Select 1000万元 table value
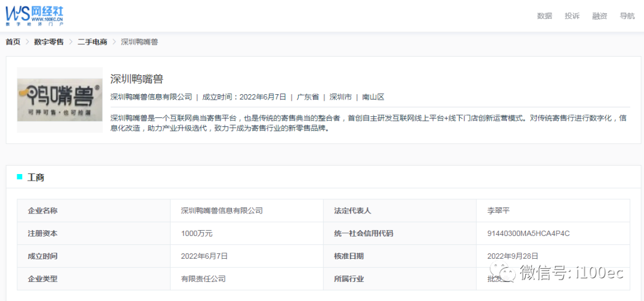 (x=196, y=233)
